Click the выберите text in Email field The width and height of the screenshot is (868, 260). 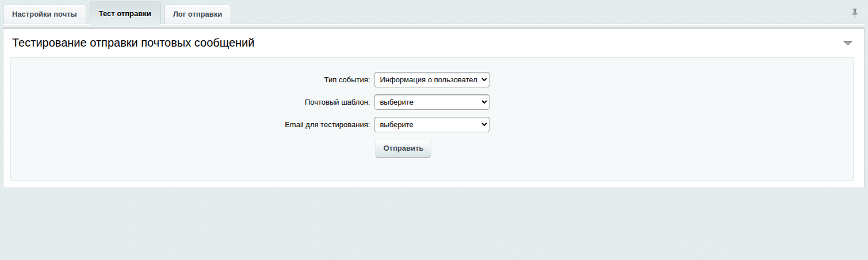pos(397,125)
